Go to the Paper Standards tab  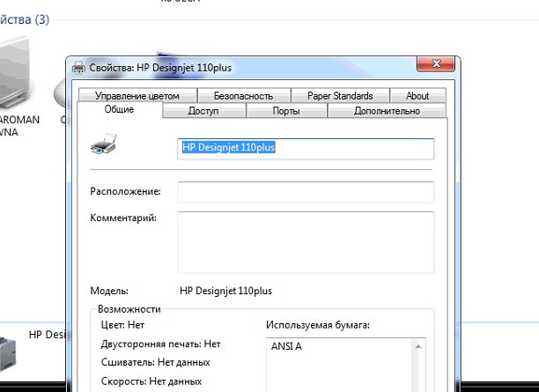coord(340,96)
